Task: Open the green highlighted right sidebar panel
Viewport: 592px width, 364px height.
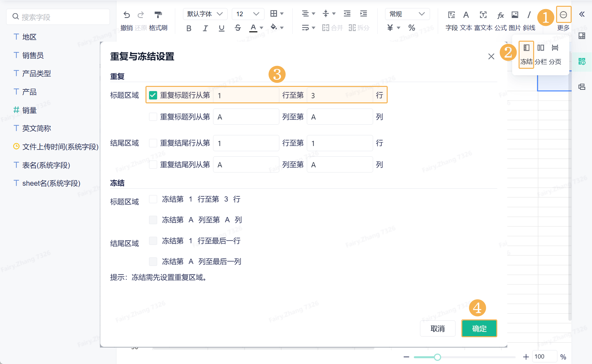Action: (x=582, y=61)
